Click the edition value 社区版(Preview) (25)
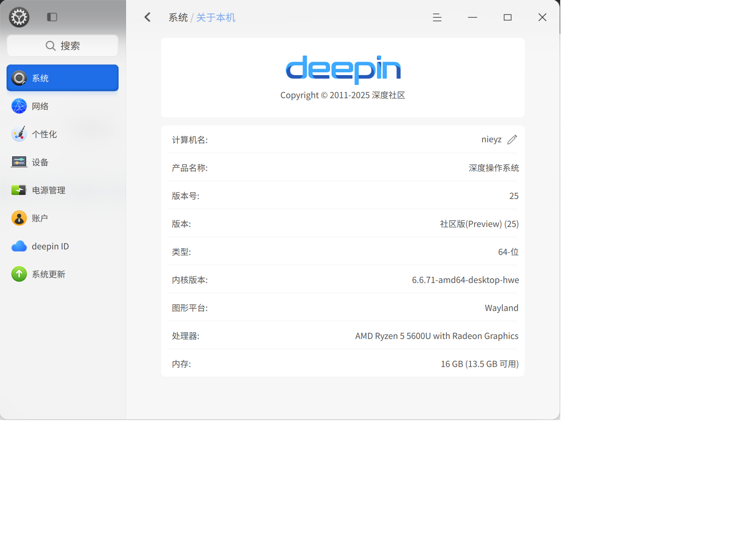This screenshot has height=560, width=747. 479,224
